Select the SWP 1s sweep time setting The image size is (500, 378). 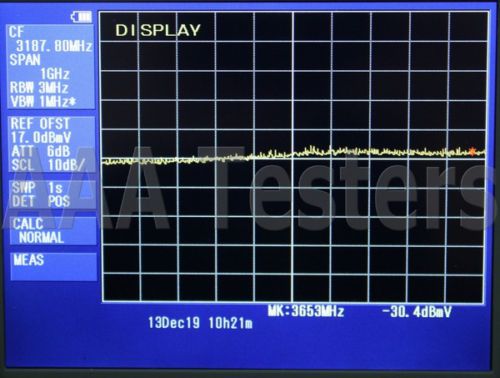tap(37, 188)
